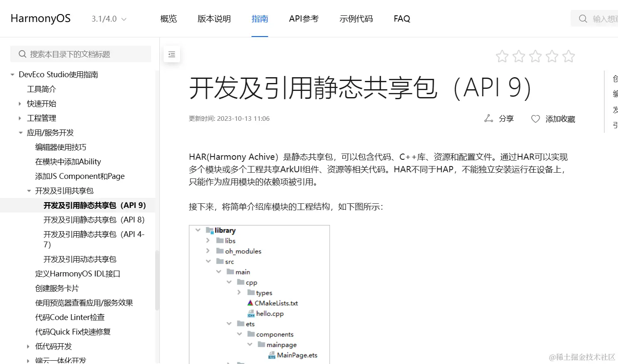This screenshot has height=364, width=618.
Task: Collapse the 开发及引用共享包 tree node
Action: point(29,191)
